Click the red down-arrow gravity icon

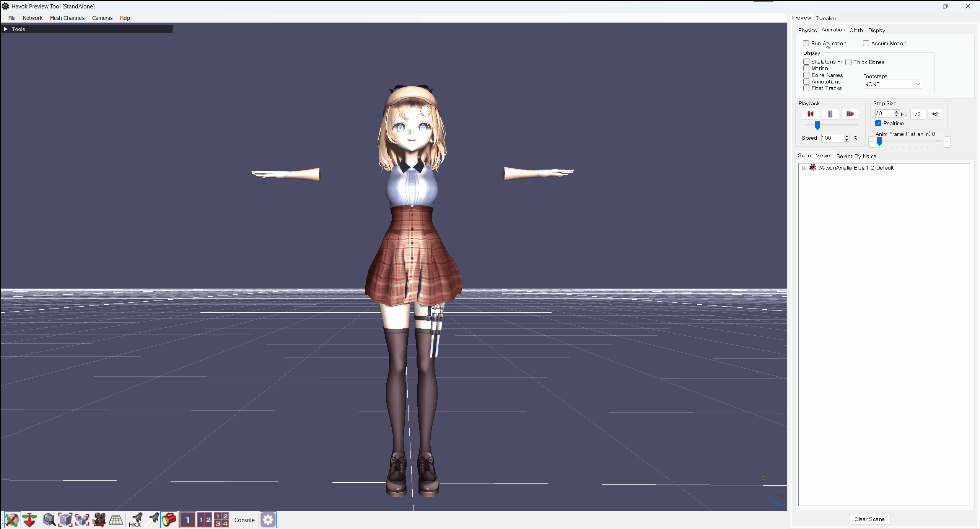(29, 520)
